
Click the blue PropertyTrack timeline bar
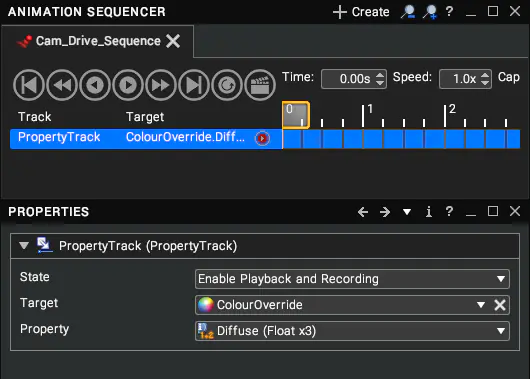(x=401, y=139)
